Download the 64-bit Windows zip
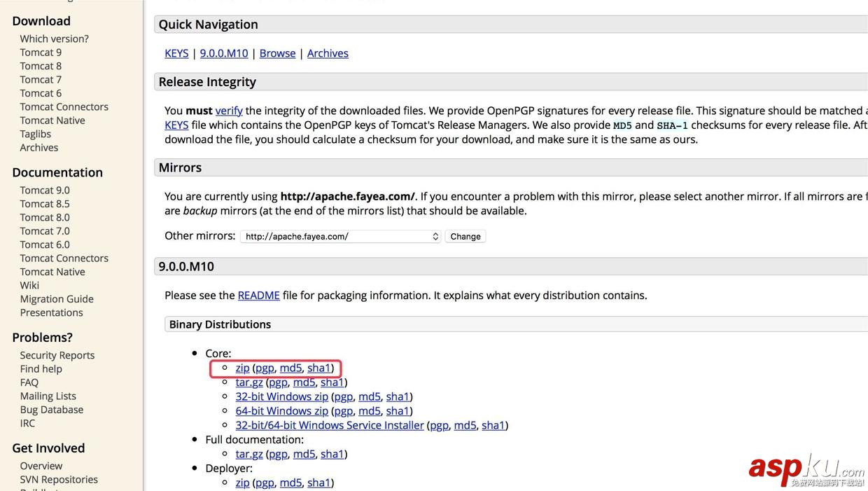This screenshot has width=868, height=491. click(281, 411)
